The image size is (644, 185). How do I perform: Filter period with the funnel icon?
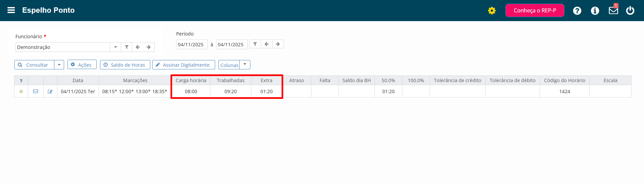(255, 44)
